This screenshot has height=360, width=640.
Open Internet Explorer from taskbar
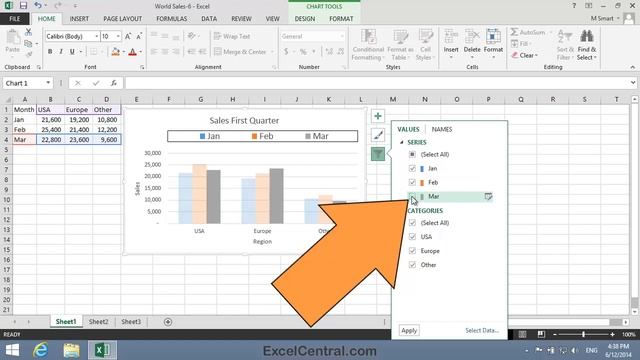click(41, 350)
